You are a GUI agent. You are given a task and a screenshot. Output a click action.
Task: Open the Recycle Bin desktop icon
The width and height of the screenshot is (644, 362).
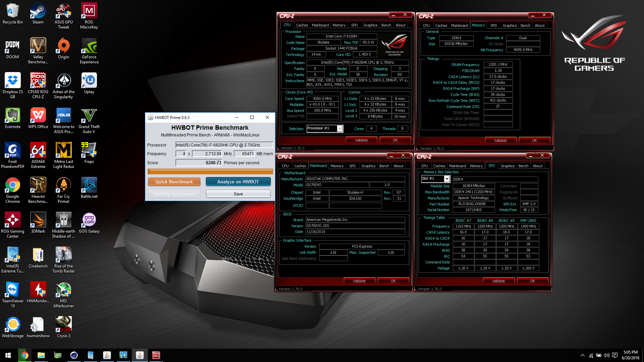coord(13,13)
